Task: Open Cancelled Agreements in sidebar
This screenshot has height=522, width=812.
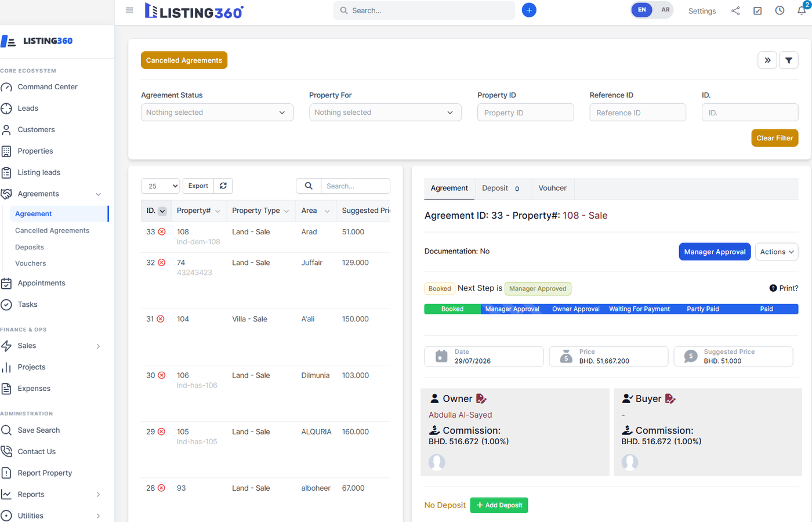Action: click(52, 230)
